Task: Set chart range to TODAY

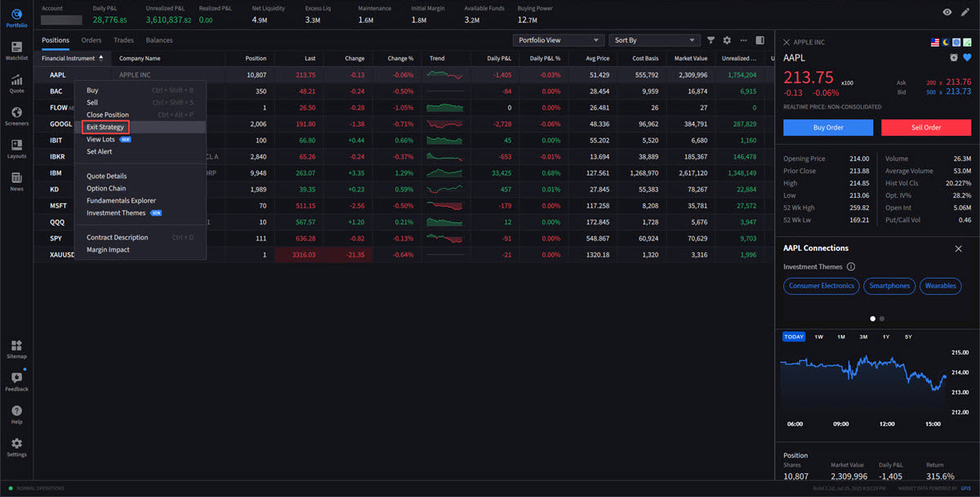Action: (793, 337)
